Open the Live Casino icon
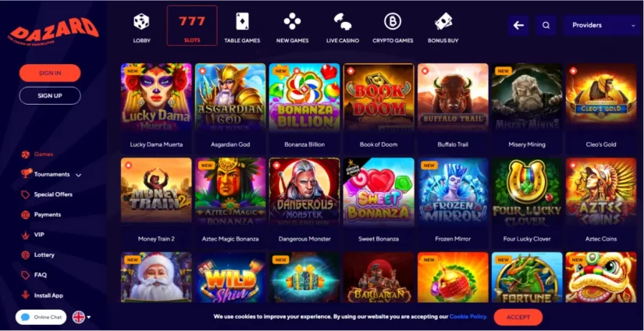 coord(342,21)
